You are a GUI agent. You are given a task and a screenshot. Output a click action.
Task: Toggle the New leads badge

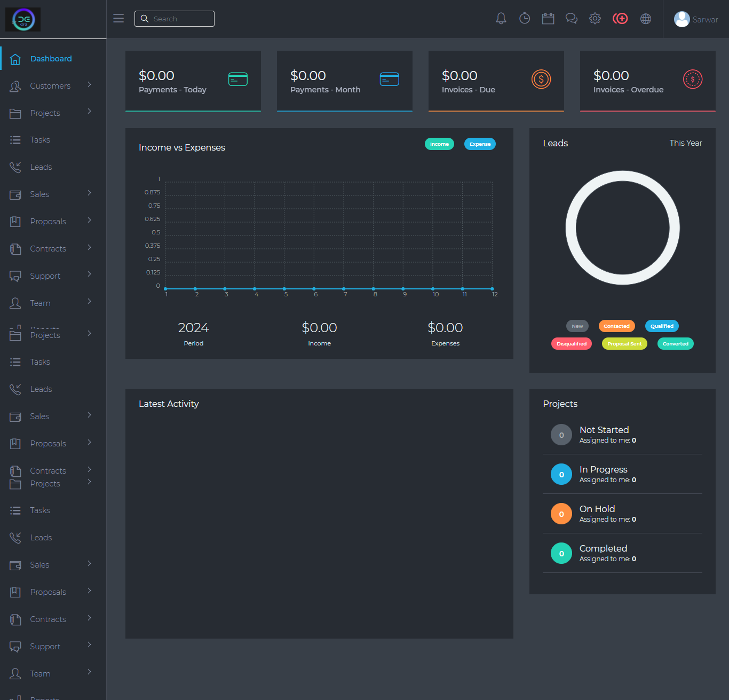pos(577,326)
